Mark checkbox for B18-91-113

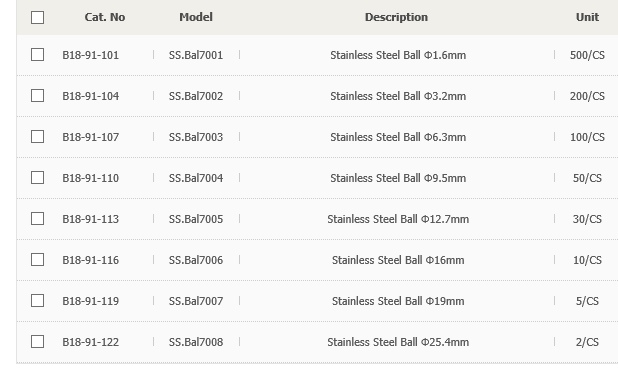37,218
